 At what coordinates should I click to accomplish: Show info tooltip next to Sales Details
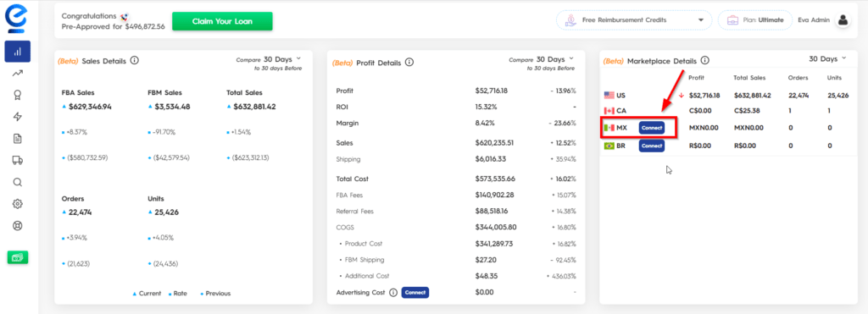coord(135,60)
